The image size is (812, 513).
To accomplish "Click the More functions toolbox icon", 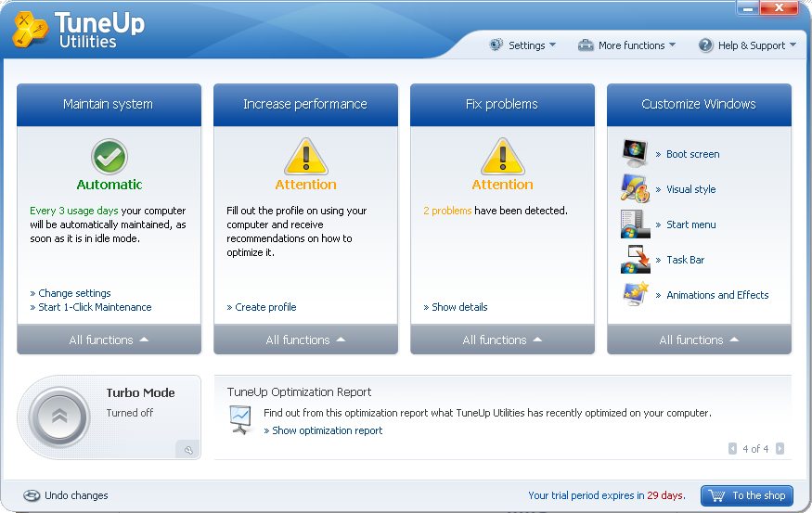I will point(586,45).
